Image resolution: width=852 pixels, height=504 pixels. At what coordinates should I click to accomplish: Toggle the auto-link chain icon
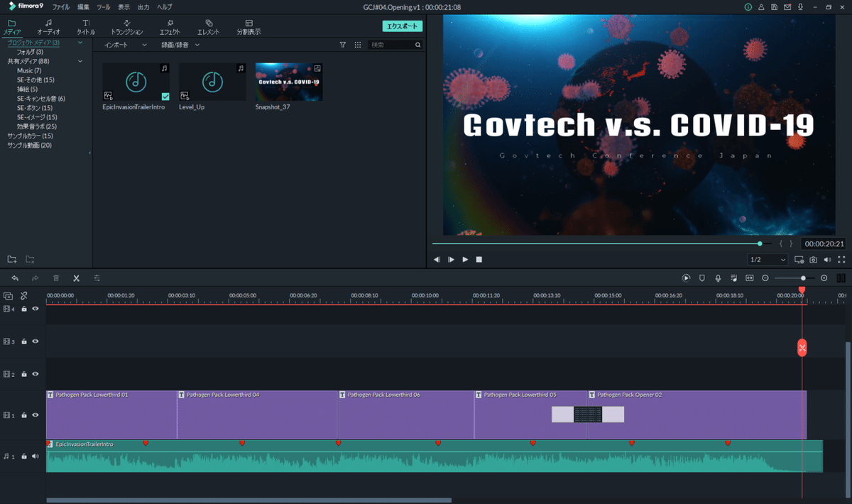23,295
